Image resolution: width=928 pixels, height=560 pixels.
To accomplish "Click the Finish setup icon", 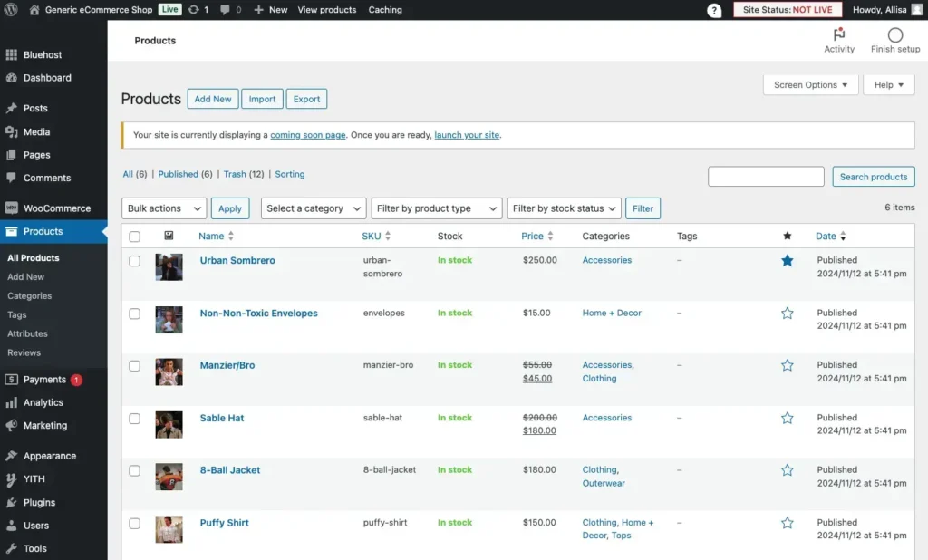I will [894, 34].
